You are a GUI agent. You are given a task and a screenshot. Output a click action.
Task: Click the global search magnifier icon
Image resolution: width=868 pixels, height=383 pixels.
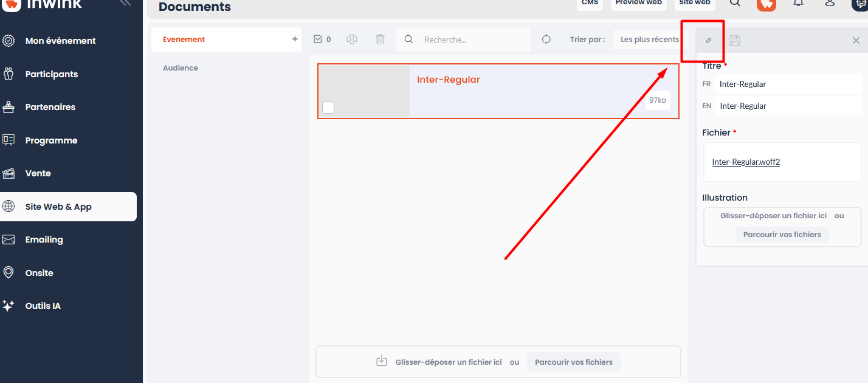(x=734, y=3)
